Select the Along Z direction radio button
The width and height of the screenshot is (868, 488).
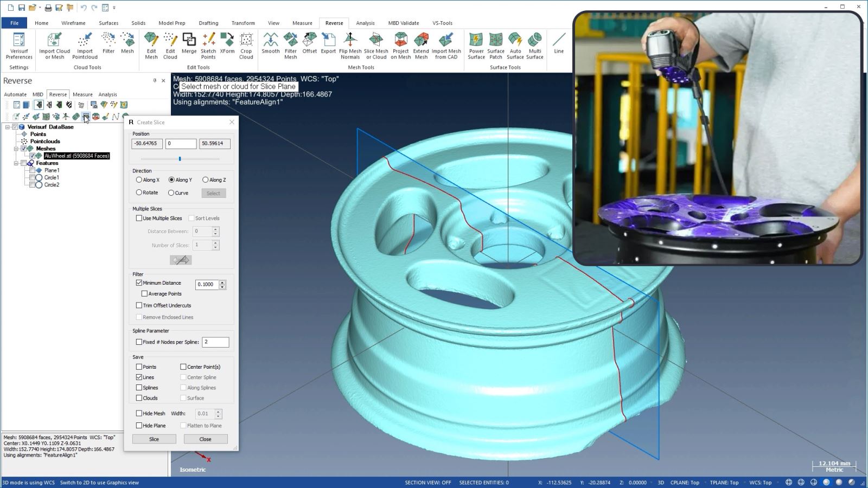click(x=205, y=180)
